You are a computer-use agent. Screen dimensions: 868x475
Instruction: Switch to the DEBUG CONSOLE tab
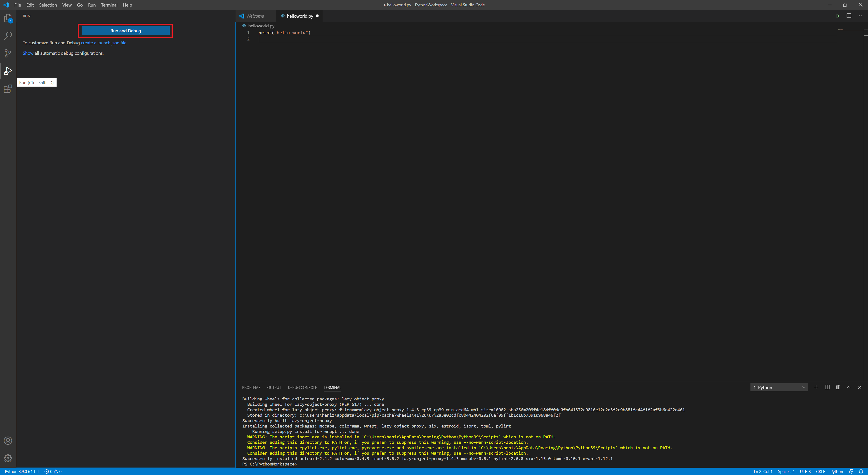(302, 387)
